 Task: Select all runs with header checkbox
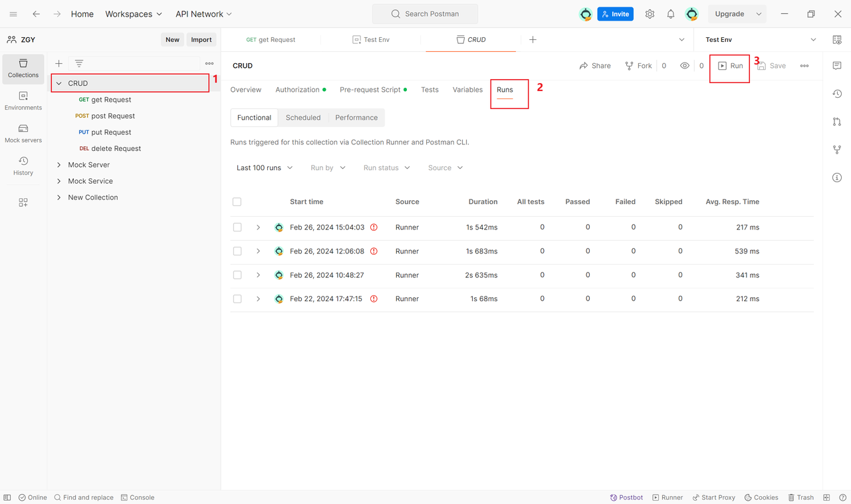pyautogui.click(x=237, y=202)
